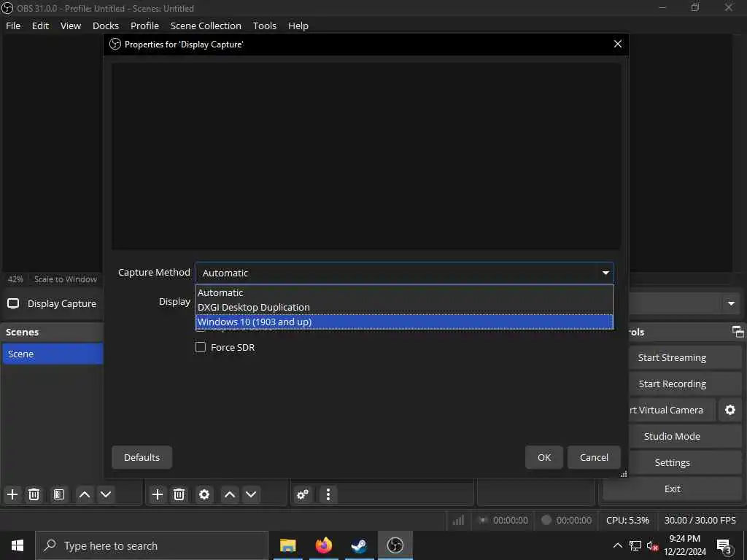The width and height of the screenshot is (747, 560).
Task: Open the Help menu
Action: click(x=298, y=26)
